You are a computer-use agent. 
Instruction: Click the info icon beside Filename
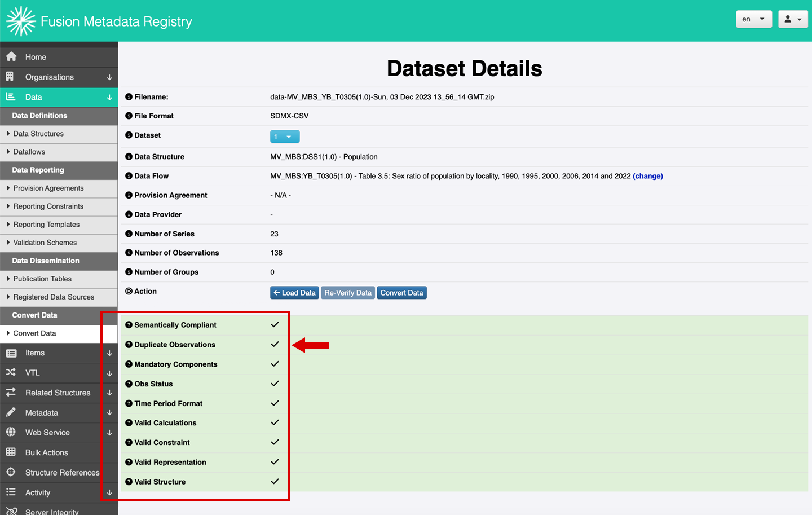click(x=129, y=97)
